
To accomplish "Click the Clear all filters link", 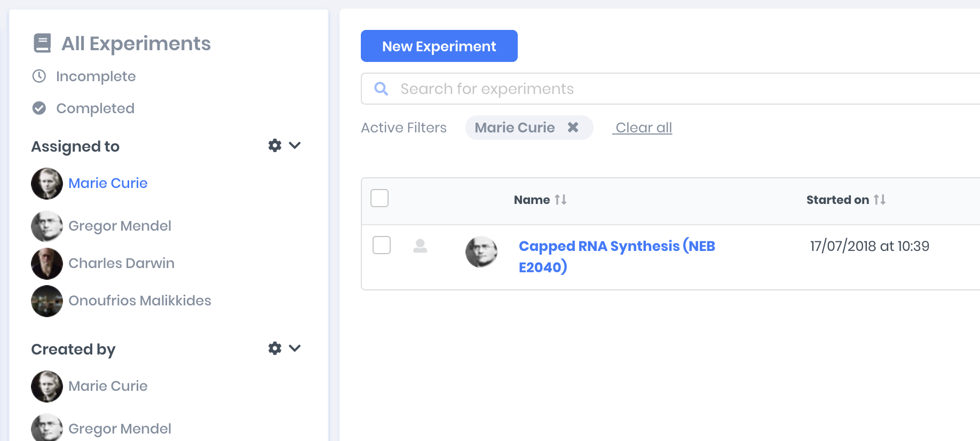I will pyautogui.click(x=643, y=128).
